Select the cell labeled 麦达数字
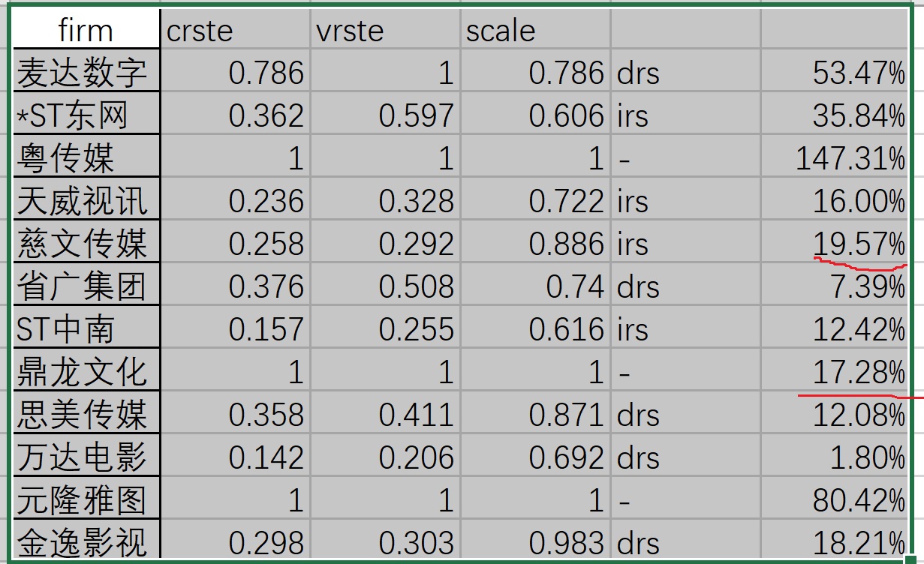Screen dimensions: 924x564 point(86,73)
